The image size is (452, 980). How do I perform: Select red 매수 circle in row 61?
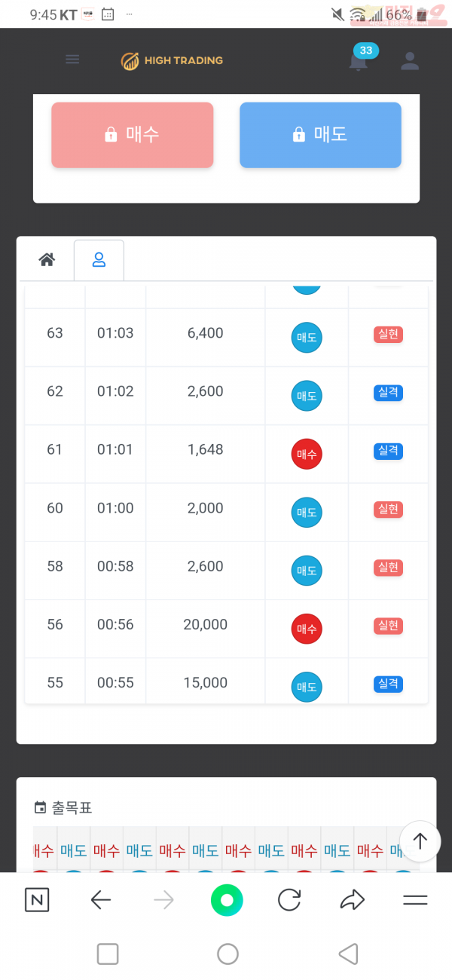click(x=307, y=454)
